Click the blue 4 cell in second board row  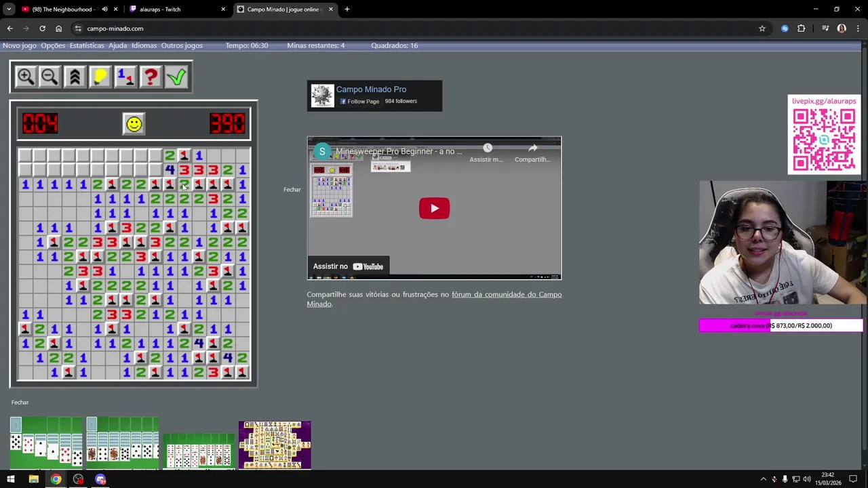[170, 170]
